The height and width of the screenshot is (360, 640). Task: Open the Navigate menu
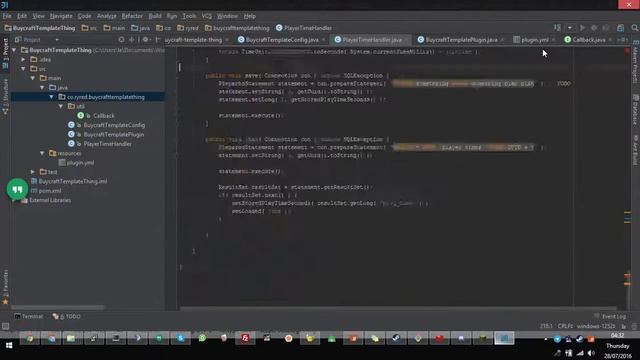[61, 16]
